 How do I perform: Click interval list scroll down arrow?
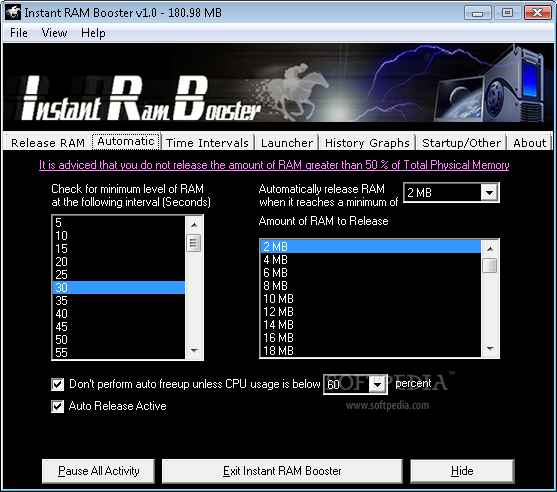(194, 351)
